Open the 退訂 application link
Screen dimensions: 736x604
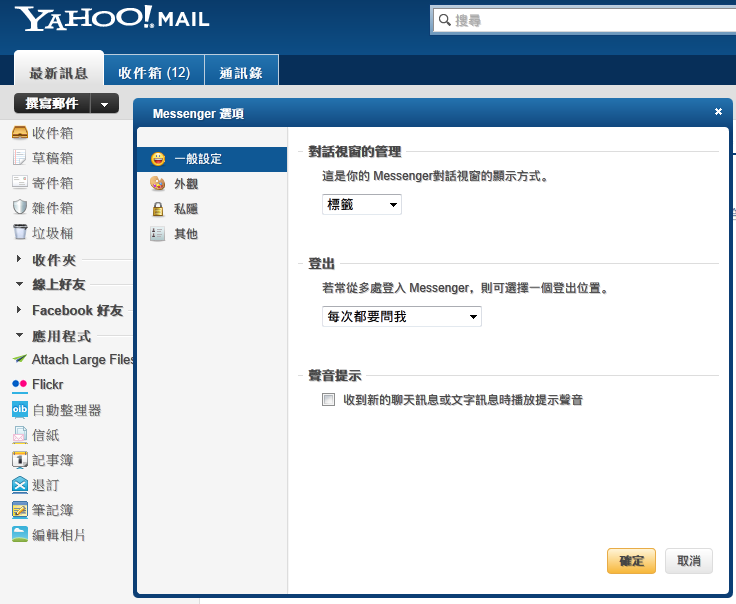click(x=46, y=485)
